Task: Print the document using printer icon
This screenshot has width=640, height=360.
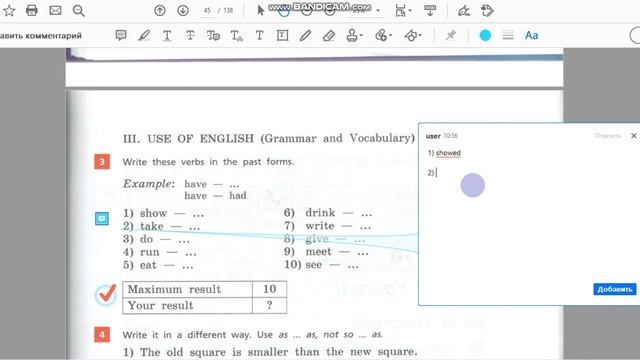Action: 32,11
